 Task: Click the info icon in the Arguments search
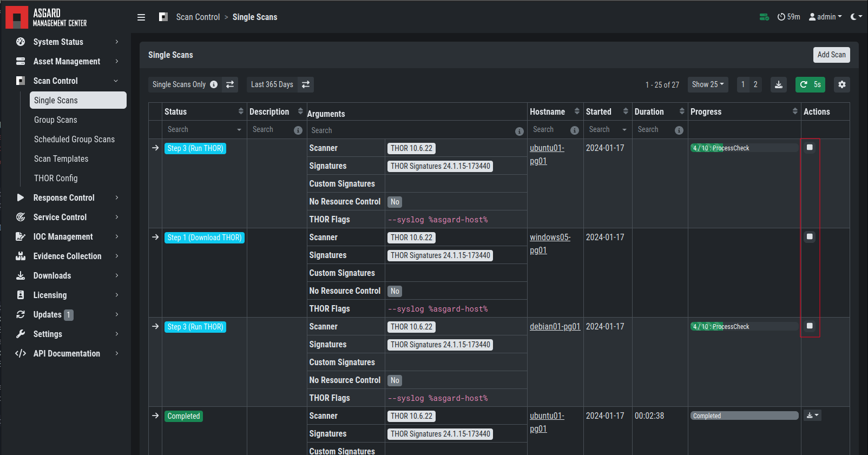point(520,131)
